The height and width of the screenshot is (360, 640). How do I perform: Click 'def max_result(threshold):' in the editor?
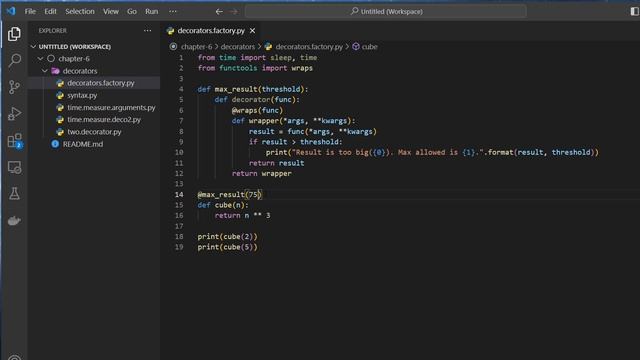[253, 89]
